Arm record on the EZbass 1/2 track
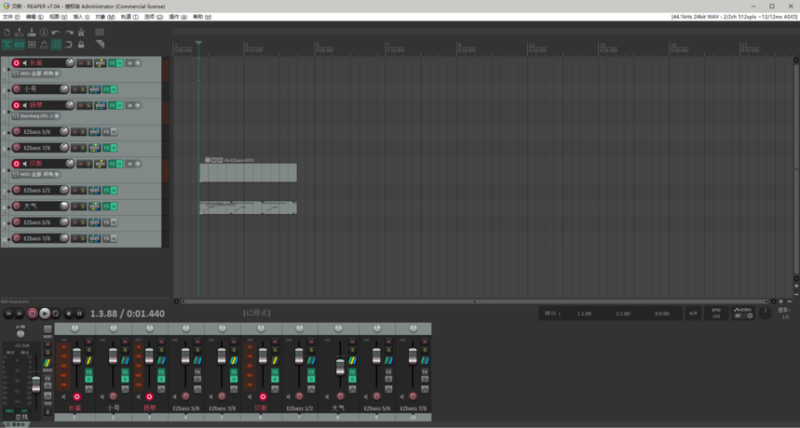The image size is (800, 428). [x=16, y=190]
